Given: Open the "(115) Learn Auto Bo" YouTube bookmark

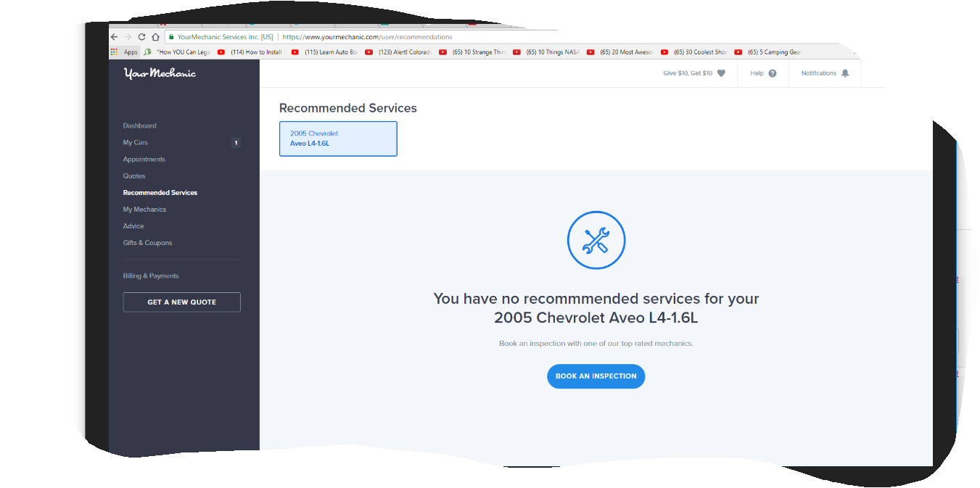Looking at the screenshot, I should 324,52.
